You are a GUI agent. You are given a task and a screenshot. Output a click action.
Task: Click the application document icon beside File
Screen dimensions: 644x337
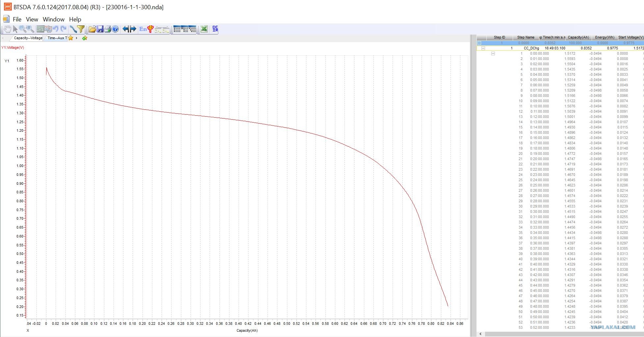[x=6, y=19]
